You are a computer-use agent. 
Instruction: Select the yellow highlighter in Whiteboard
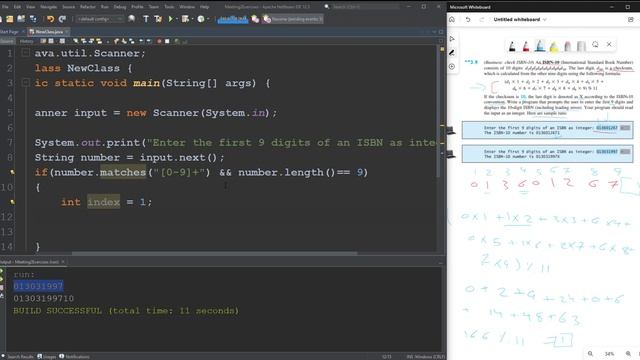[554, 47]
